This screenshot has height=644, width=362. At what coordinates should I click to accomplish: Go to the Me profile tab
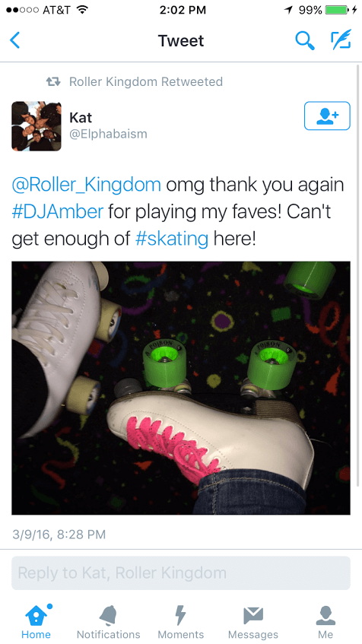click(x=325, y=621)
